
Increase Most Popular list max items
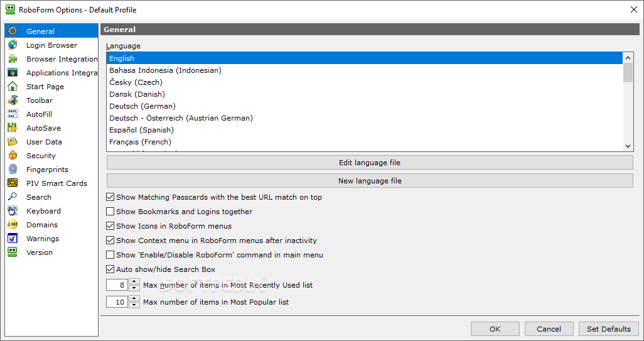[134, 299]
